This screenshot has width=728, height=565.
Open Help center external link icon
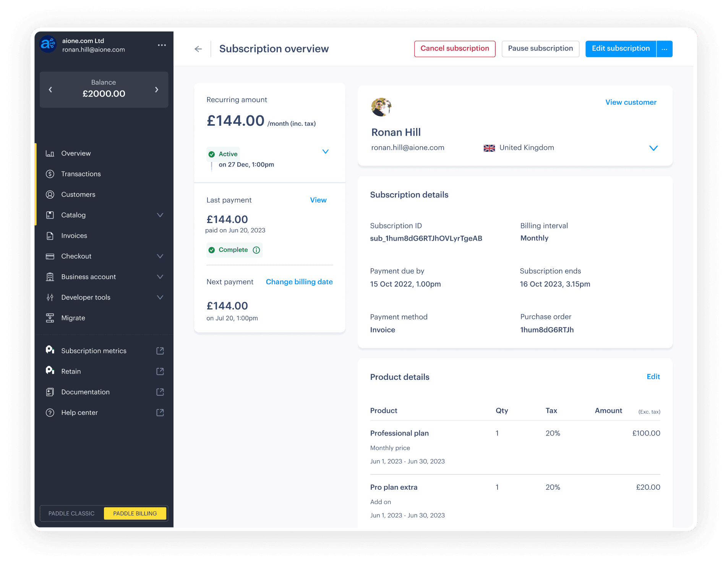160,413
